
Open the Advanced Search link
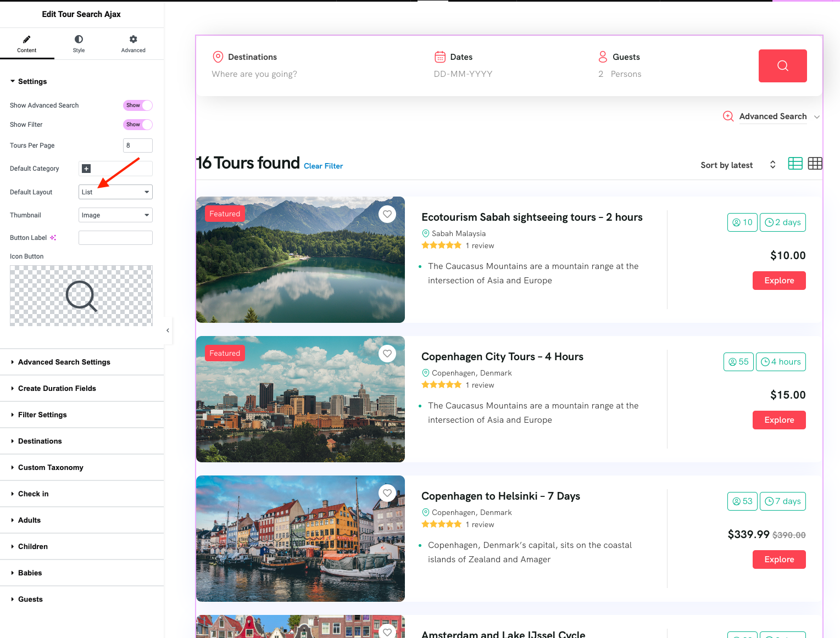pos(773,116)
